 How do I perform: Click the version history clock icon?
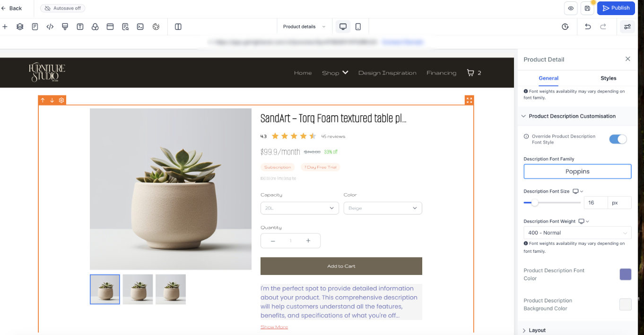[x=565, y=27]
